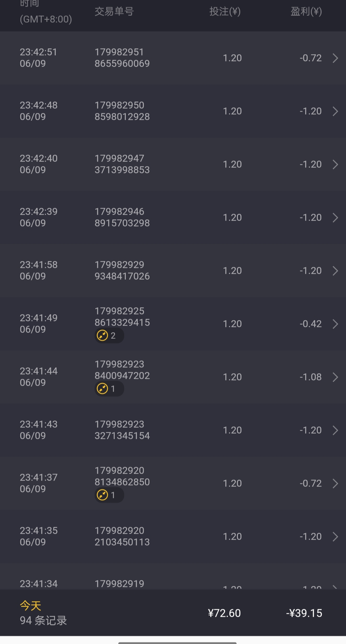Click the ¥72.60 total bet amount
This screenshot has width=346, height=644.
coord(224,613)
